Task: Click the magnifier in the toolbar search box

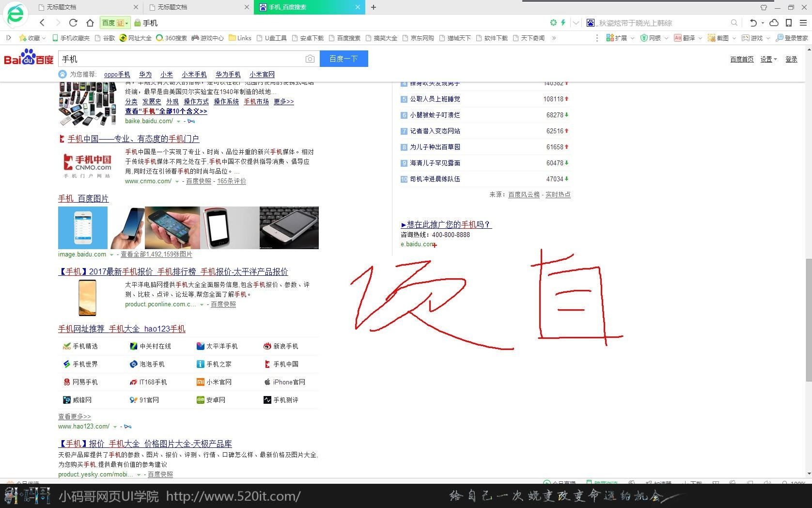Action: pyautogui.click(x=734, y=23)
